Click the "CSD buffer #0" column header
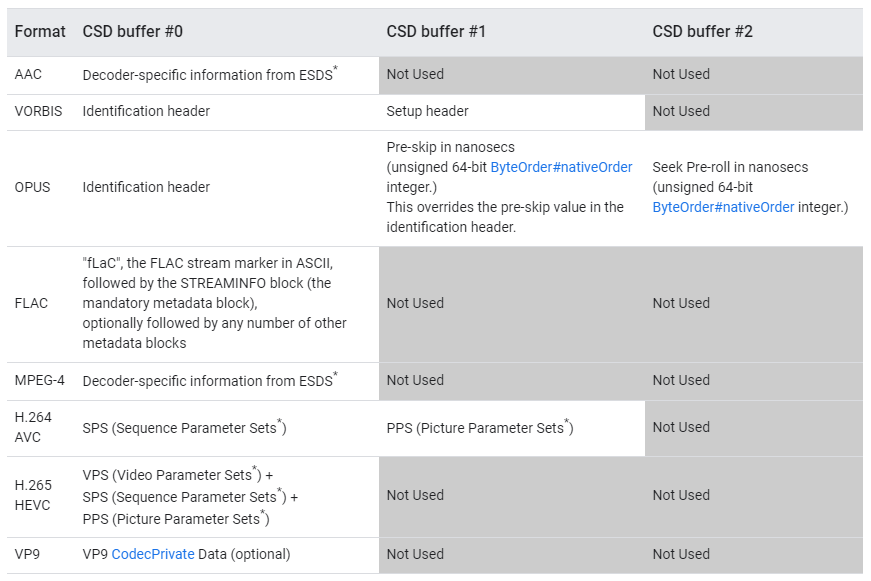871x581 pixels. (132, 32)
